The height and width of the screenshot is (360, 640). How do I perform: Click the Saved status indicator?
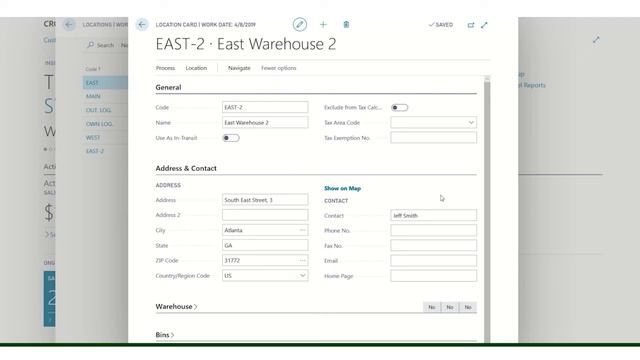[x=441, y=25]
